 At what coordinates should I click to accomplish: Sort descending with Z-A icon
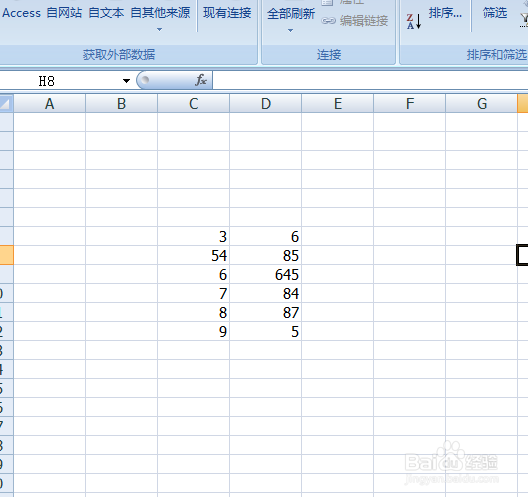[414, 21]
